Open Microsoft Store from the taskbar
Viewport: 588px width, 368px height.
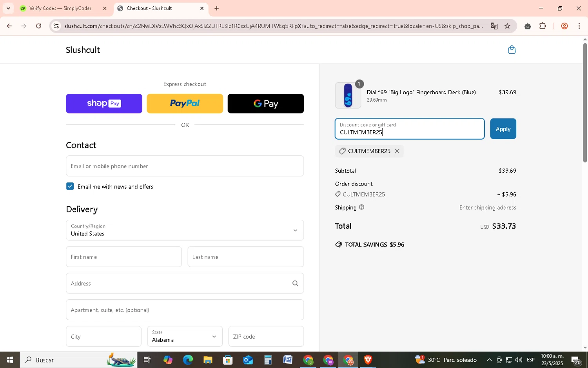pos(228,360)
